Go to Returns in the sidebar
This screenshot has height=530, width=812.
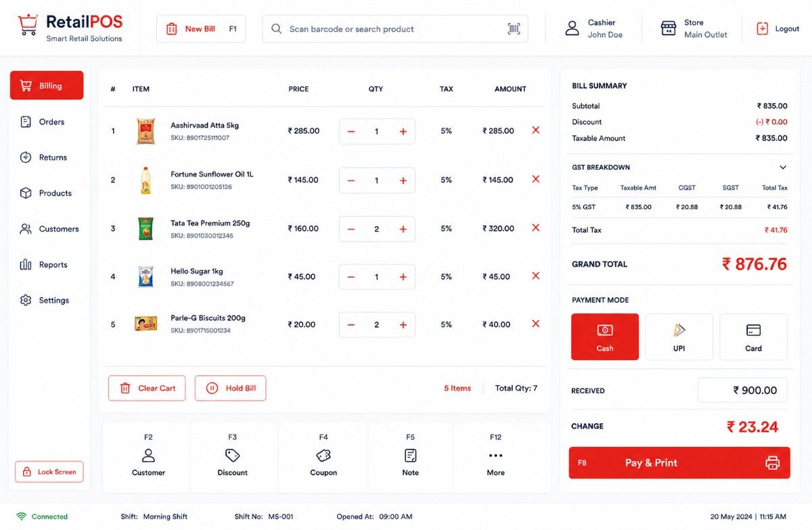pos(47,157)
